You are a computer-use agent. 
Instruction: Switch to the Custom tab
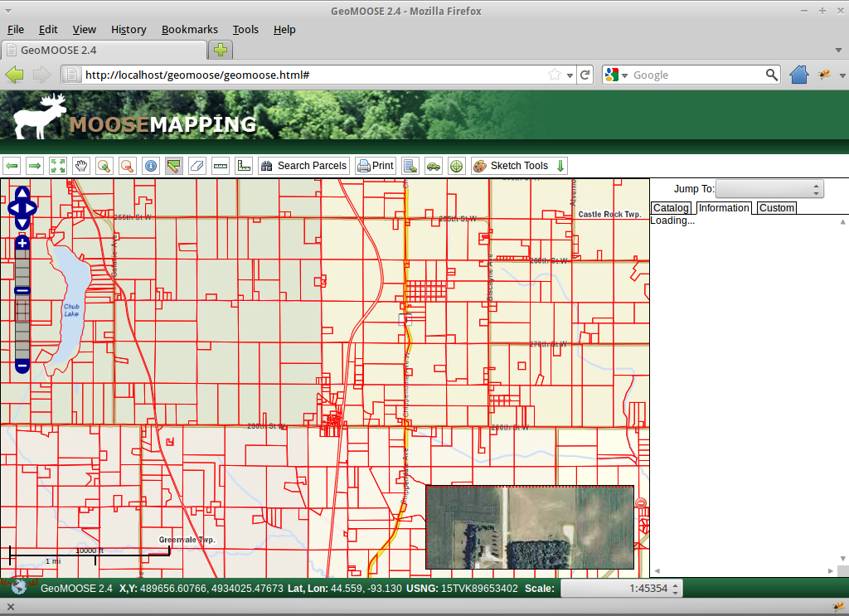[776, 208]
